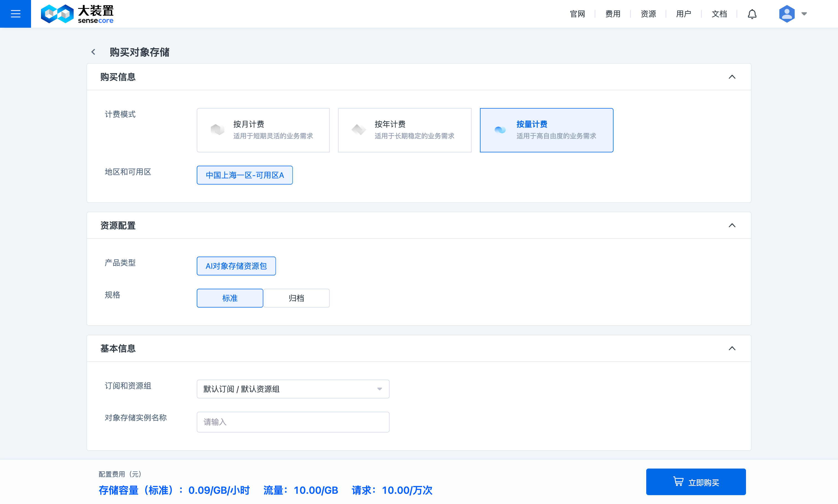838x504 pixels.
Task: Collapse the 资源配置 section
Action: (x=732, y=225)
